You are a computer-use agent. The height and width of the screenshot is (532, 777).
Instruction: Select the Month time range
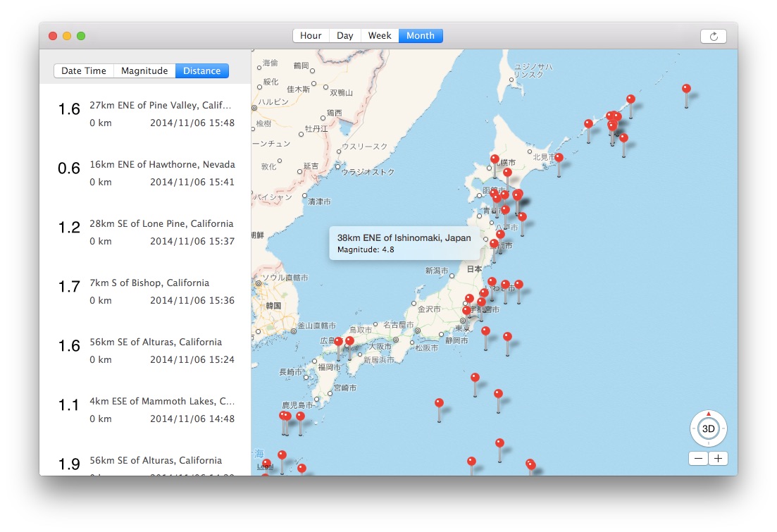[421, 36]
